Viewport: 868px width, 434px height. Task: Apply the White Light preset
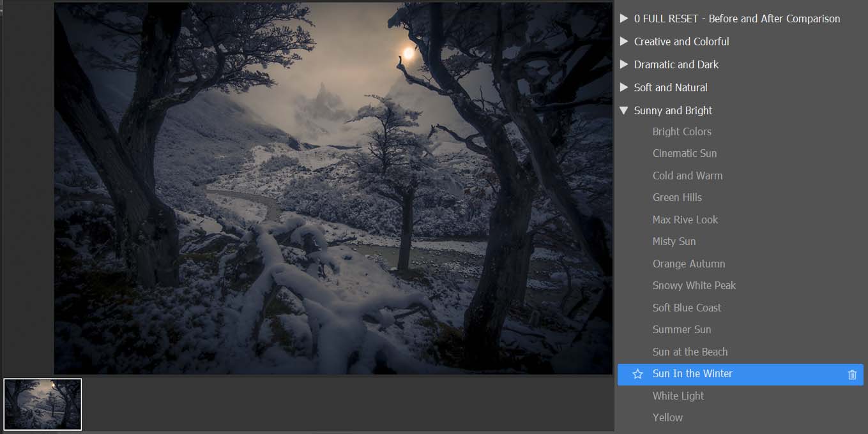(x=678, y=396)
